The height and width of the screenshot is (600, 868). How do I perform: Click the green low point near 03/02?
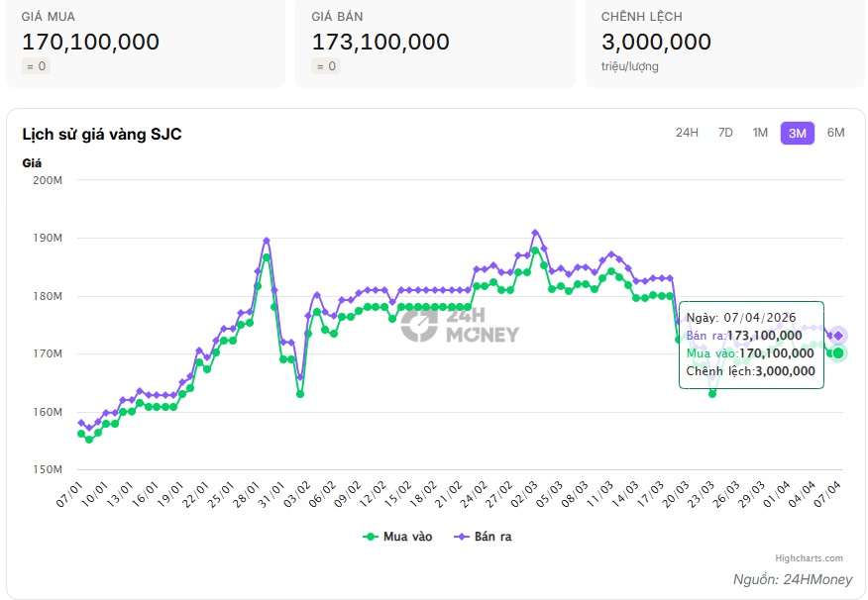[300, 394]
